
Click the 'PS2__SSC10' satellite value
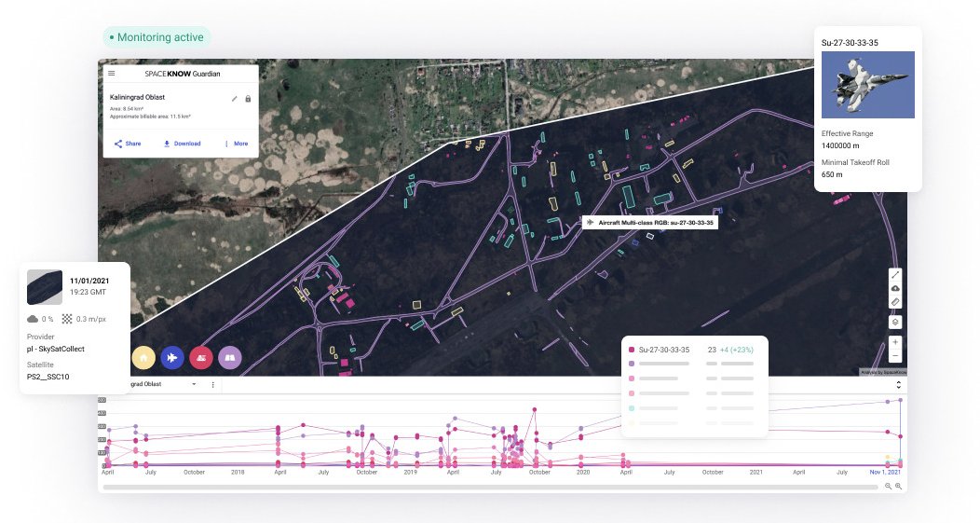pyautogui.click(x=48, y=377)
